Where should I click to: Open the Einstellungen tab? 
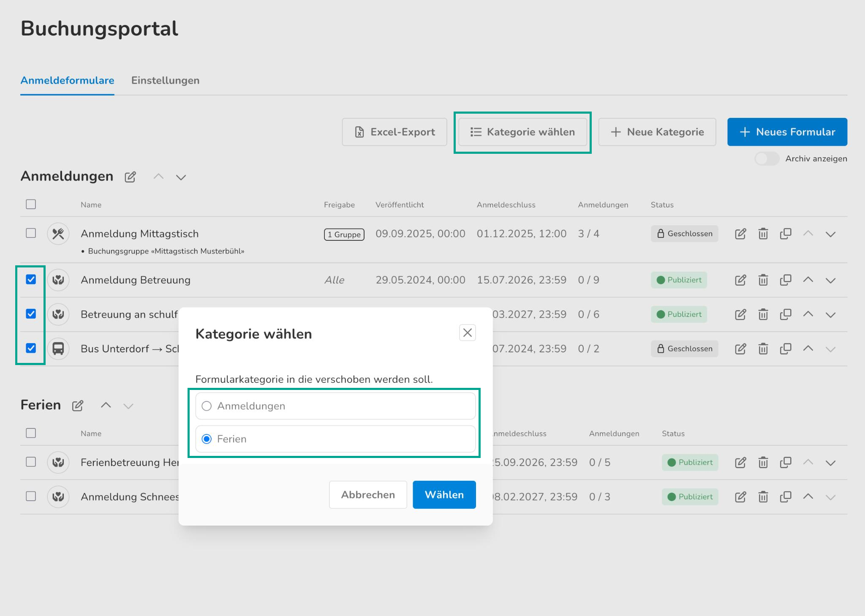[166, 81]
